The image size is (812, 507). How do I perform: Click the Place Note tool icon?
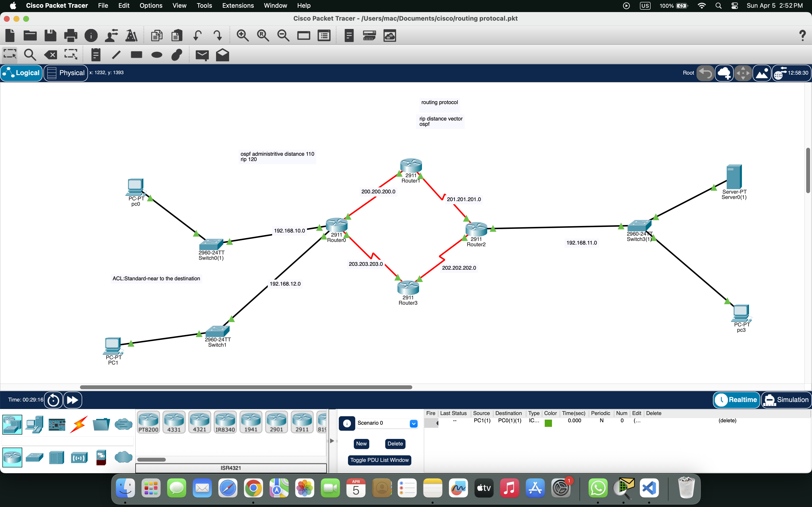pos(96,55)
